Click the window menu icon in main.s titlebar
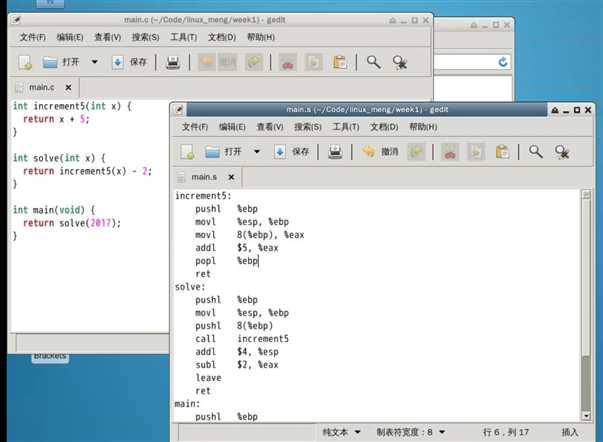Viewport: 603px width, 442px height. 179,110
